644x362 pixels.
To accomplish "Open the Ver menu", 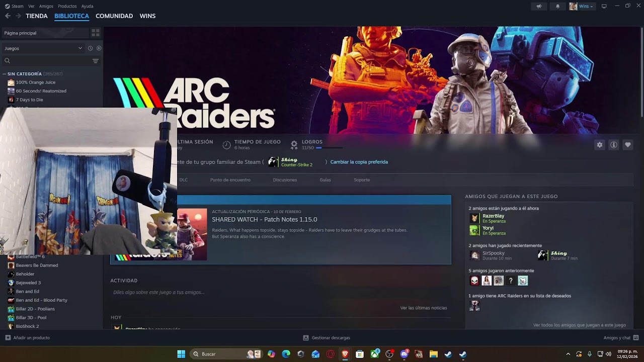I will 32,6.
